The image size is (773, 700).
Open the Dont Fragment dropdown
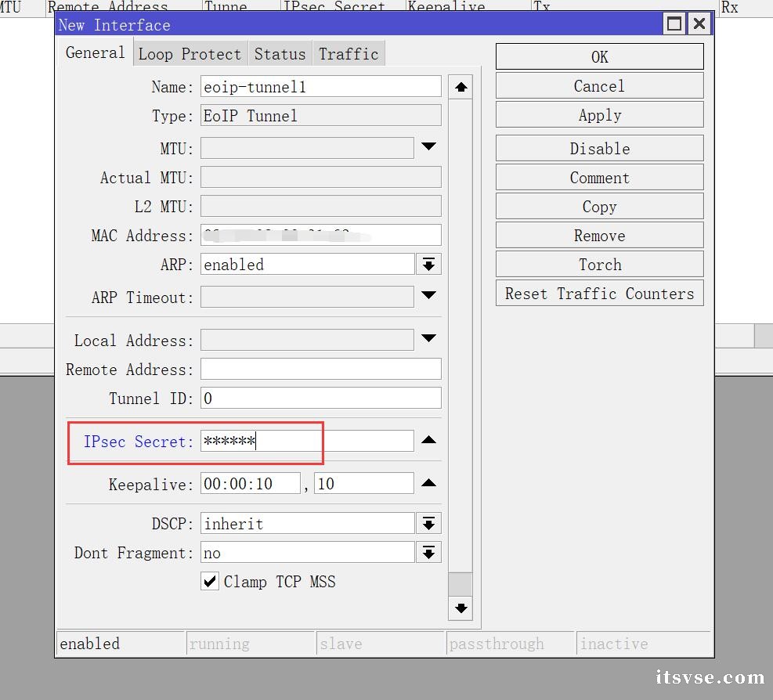tap(428, 553)
